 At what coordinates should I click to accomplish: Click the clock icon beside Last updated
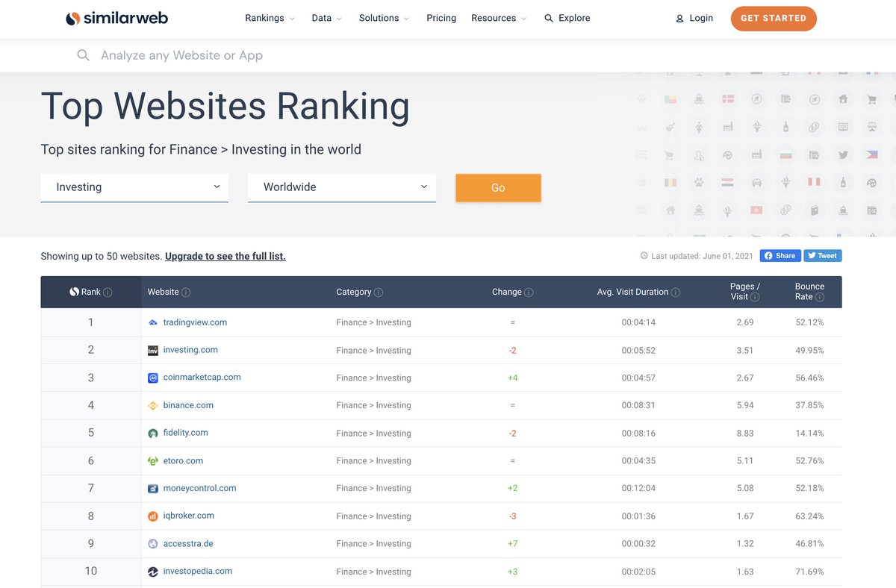[x=644, y=256]
